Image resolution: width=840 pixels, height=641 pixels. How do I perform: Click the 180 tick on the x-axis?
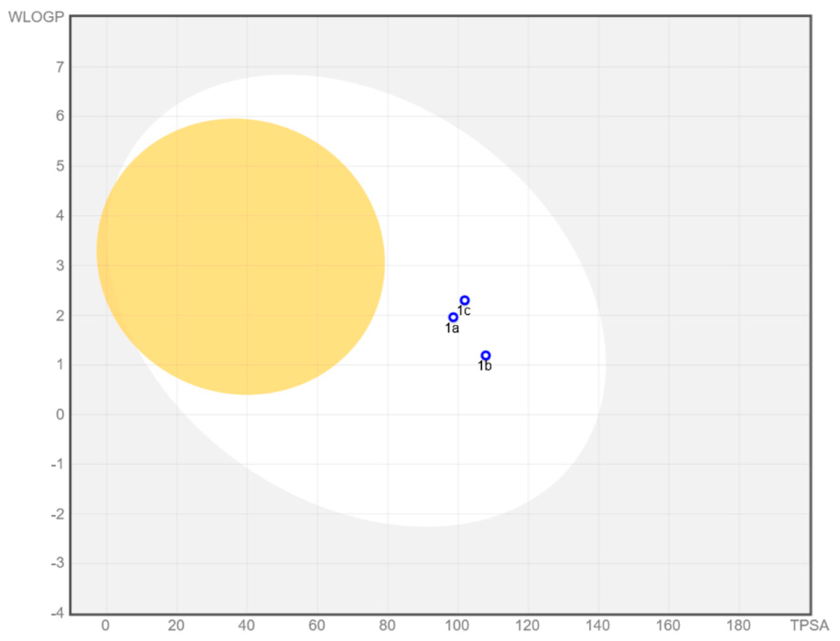738,626
